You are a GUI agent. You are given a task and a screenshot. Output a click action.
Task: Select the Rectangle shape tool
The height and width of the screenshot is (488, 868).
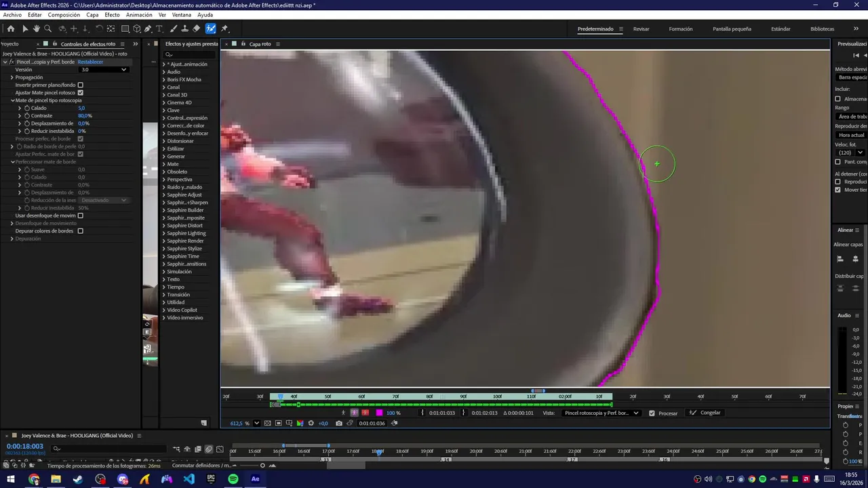125,29
